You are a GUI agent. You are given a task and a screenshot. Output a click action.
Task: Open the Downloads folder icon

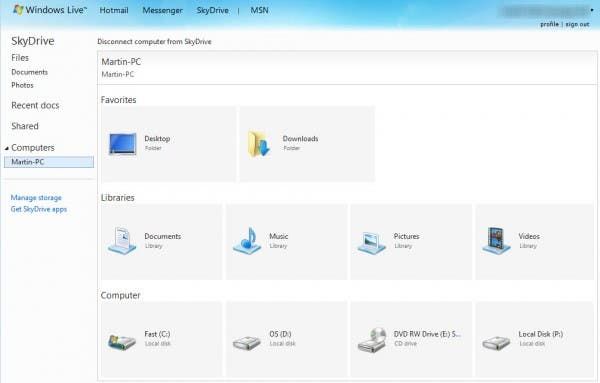tap(259, 144)
